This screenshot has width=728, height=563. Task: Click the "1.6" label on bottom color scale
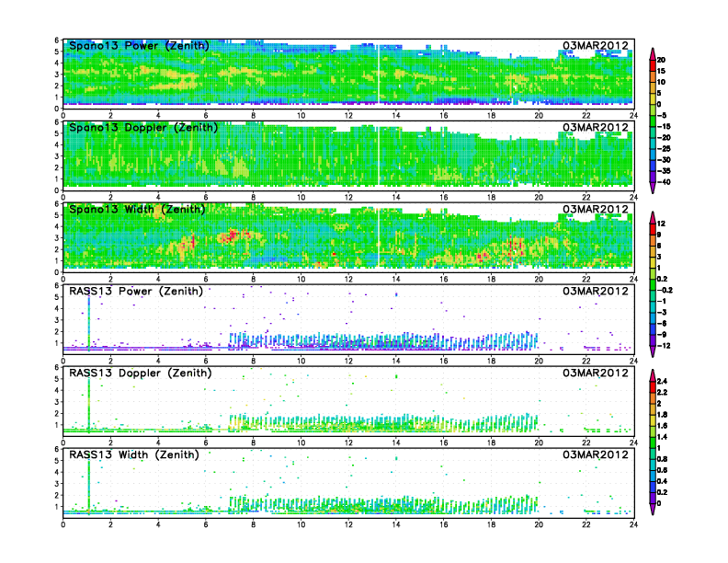[x=663, y=426]
